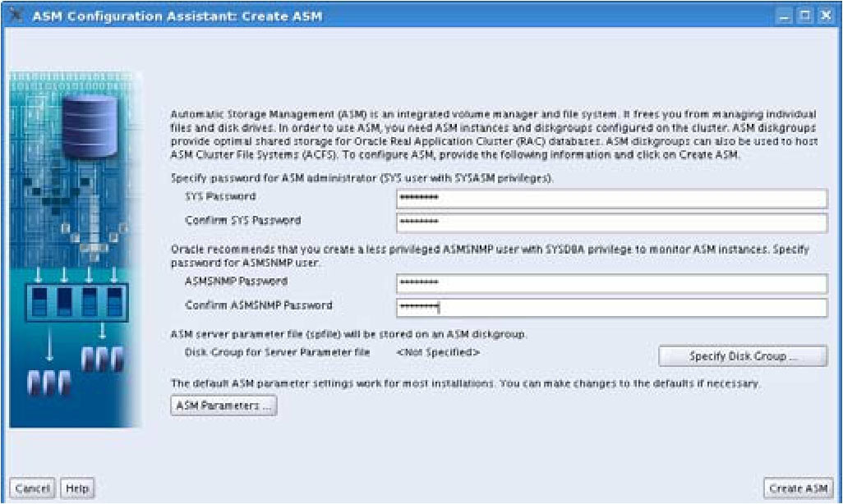
Task: Minimize the ASM Configuration Assistant window
Action: tap(785, 16)
